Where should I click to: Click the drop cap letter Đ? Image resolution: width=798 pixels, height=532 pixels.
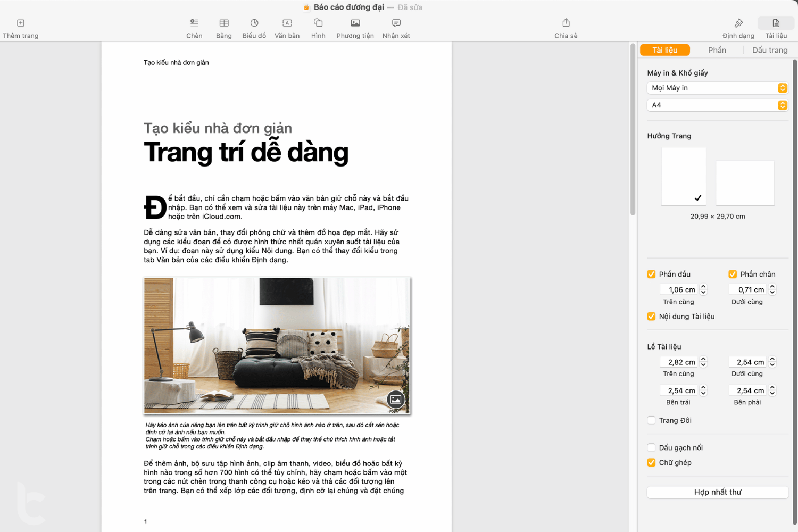[155, 207]
